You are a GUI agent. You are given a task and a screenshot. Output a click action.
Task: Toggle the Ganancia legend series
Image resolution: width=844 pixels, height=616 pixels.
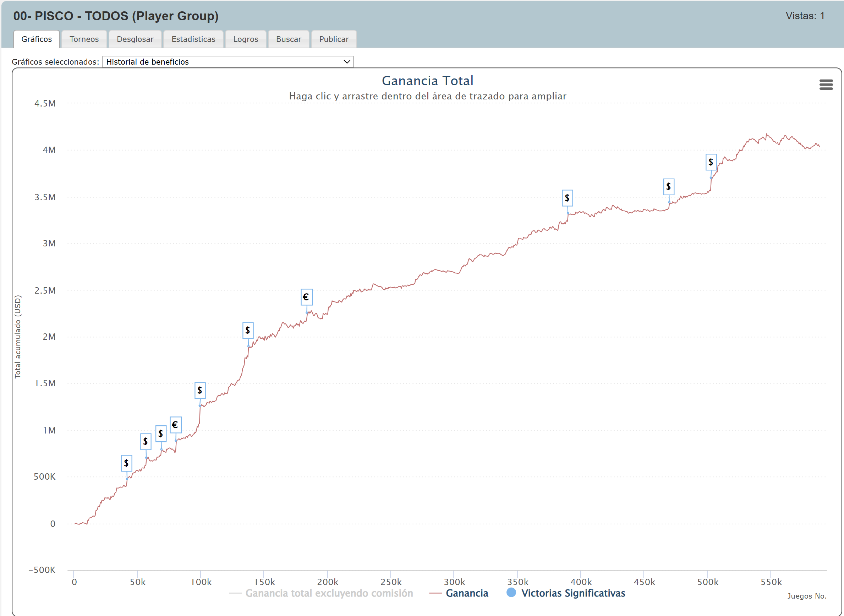coord(467,593)
